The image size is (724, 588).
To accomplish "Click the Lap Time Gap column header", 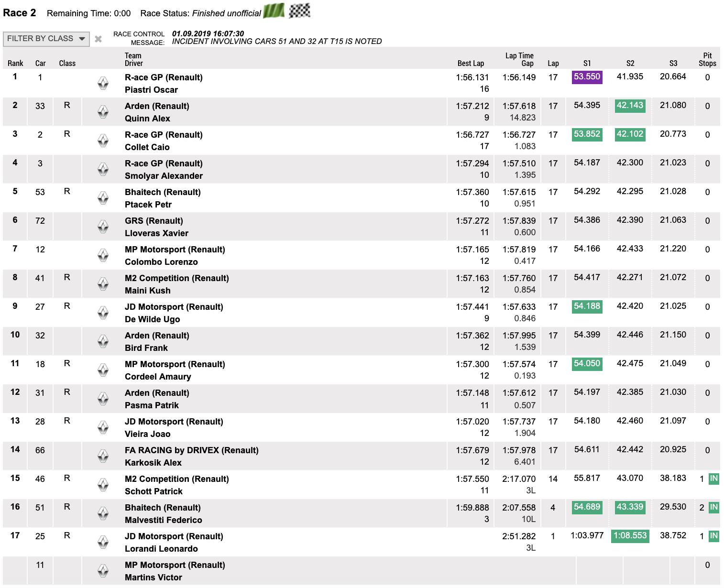I will coord(519,59).
